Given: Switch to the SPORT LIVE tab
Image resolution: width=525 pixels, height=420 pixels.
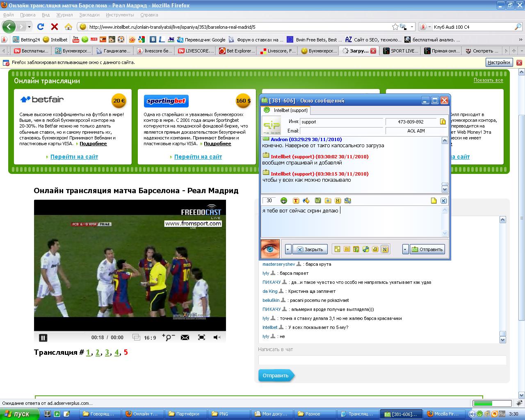Looking at the screenshot, I should coord(400,51).
